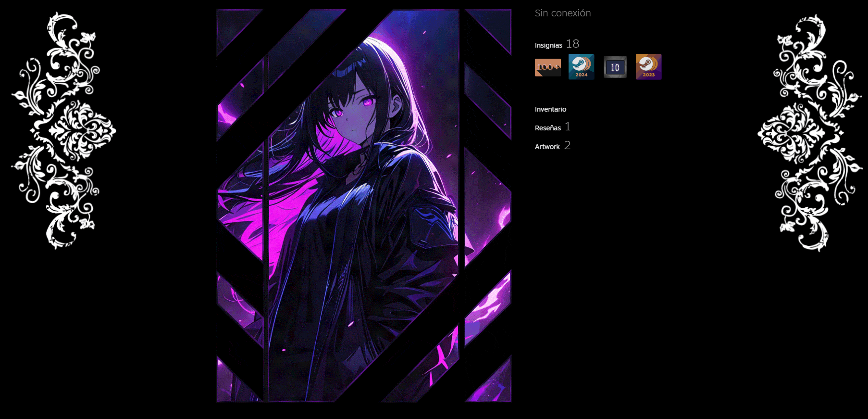
Task: Click the Reseñas count 1
Action: (x=568, y=127)
